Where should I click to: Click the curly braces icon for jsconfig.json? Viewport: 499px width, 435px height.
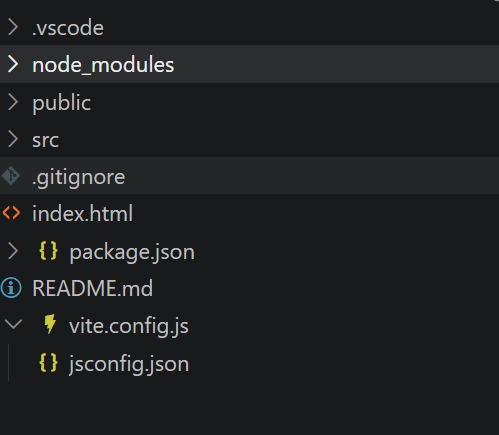pyautogui.click(x=48, y=363)
